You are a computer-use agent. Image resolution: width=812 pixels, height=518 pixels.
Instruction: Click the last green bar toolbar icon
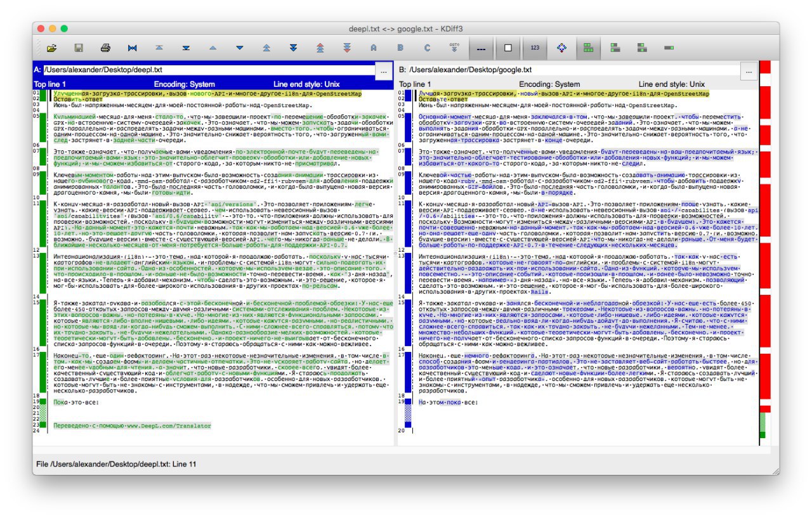[x=669, y=48]
